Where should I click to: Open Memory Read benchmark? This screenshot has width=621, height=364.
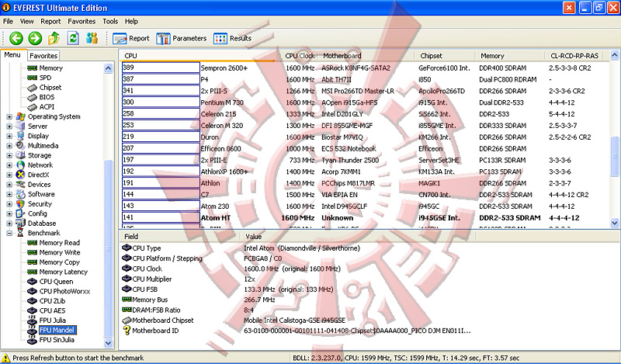click(x=60, y=243)
